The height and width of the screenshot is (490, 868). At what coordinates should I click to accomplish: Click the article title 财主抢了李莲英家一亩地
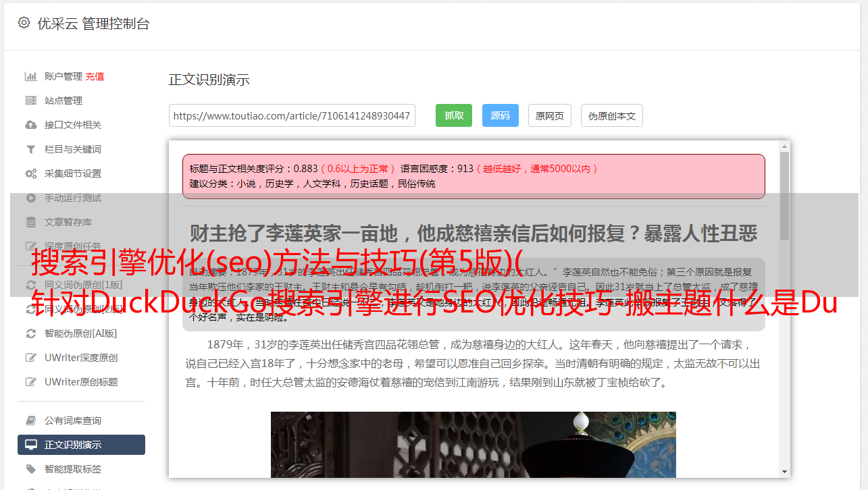474,234
